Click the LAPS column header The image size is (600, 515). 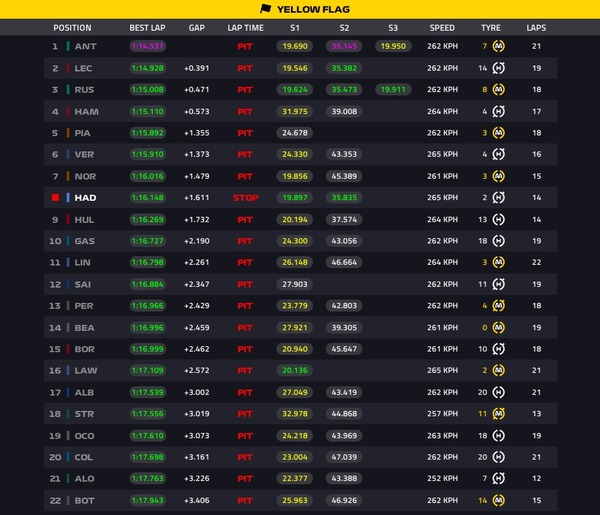[536, 28]
